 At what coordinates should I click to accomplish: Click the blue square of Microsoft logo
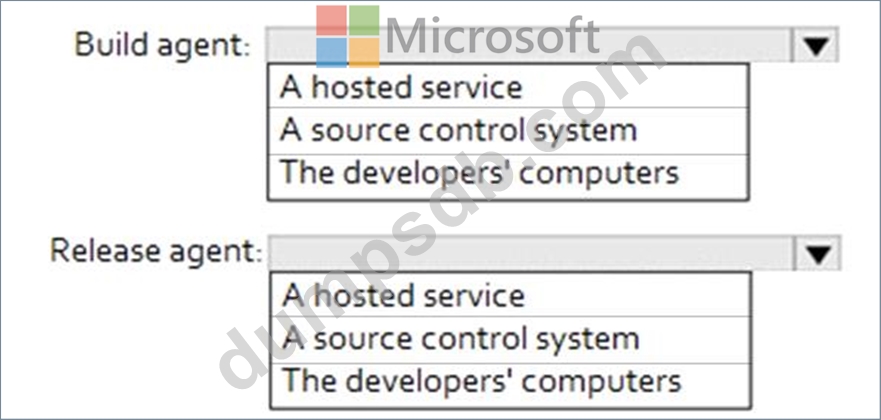[x=332, y=51]
